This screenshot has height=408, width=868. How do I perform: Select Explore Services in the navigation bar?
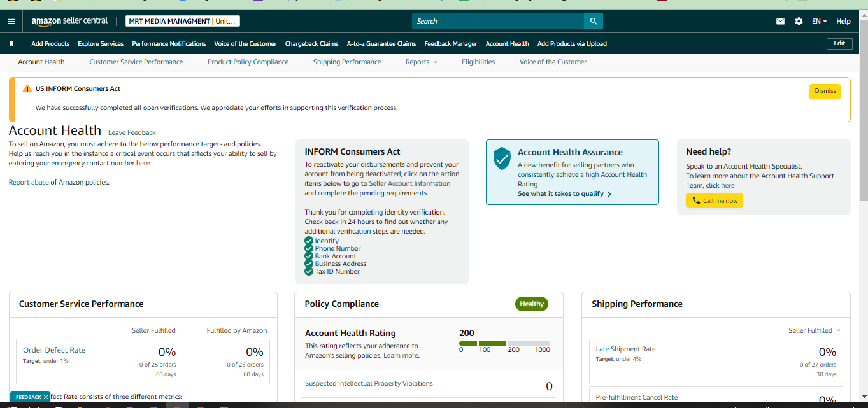[x=101, y=44]
